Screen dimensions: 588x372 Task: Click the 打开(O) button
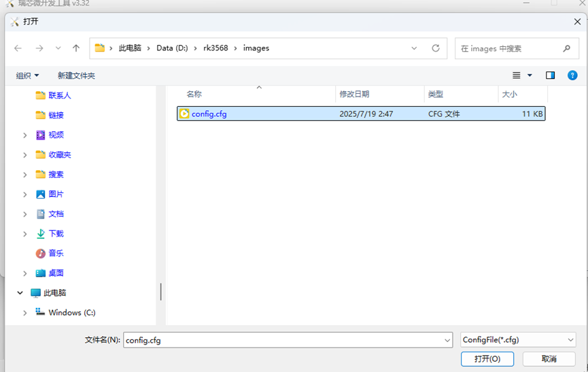click(487, 359)
